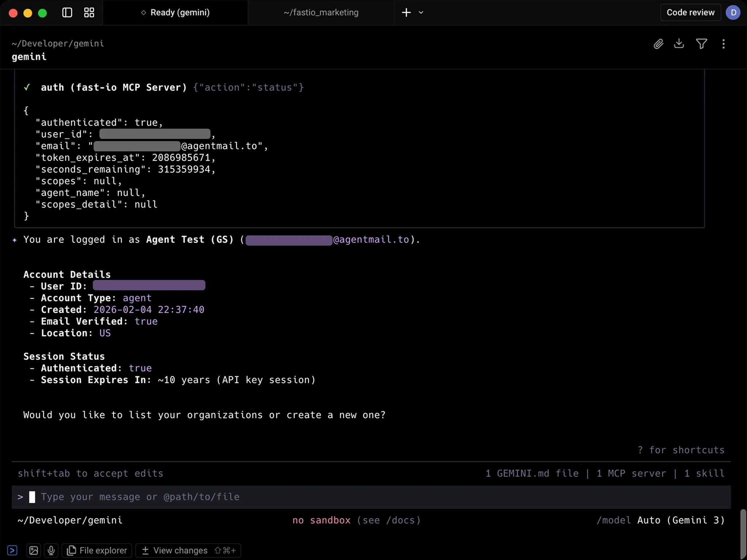Open the filter blocks funnel icon
This screenshot has width=747, height=560.
[x=701, y=43]
